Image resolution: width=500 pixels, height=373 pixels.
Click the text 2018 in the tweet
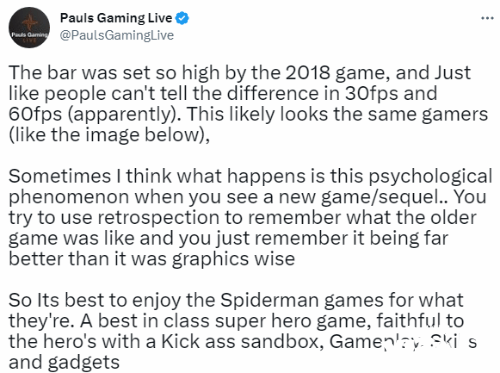click(308, 73)
